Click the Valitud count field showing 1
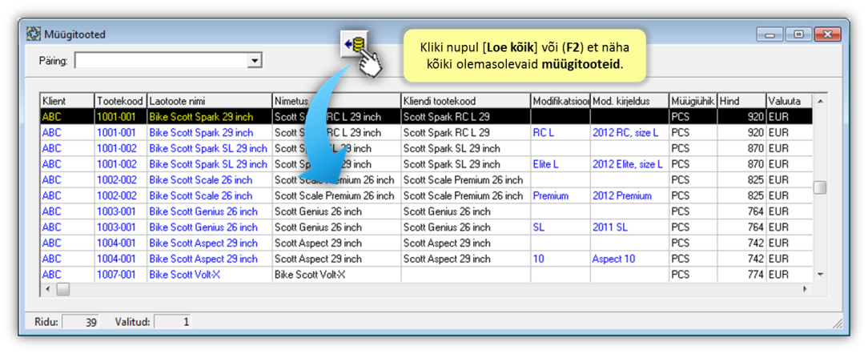 (172, 322)
